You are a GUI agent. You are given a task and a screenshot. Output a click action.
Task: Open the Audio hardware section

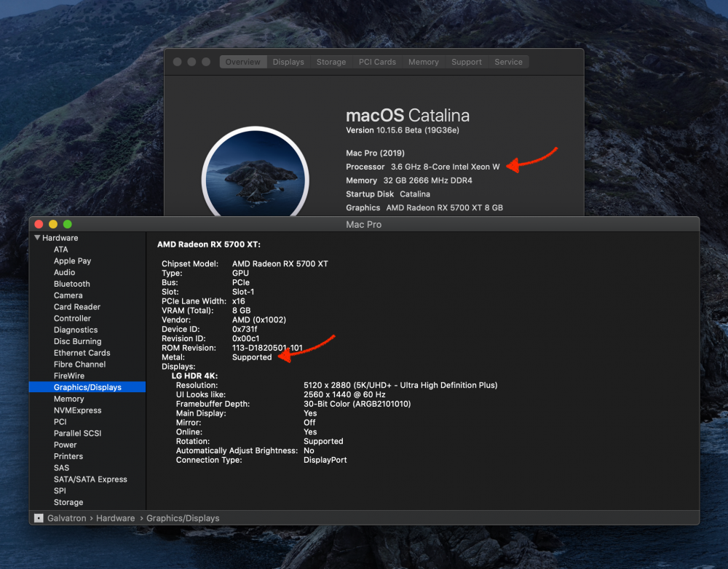click(x=64, y=272)
